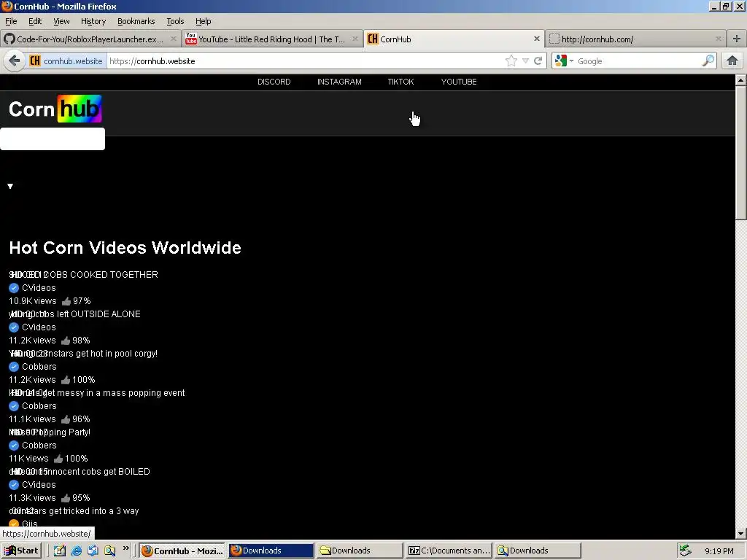Viewport: 747px width, 560px height.
Task: Open the History menu
Action: pyautogui.click(x=93, y=21)
